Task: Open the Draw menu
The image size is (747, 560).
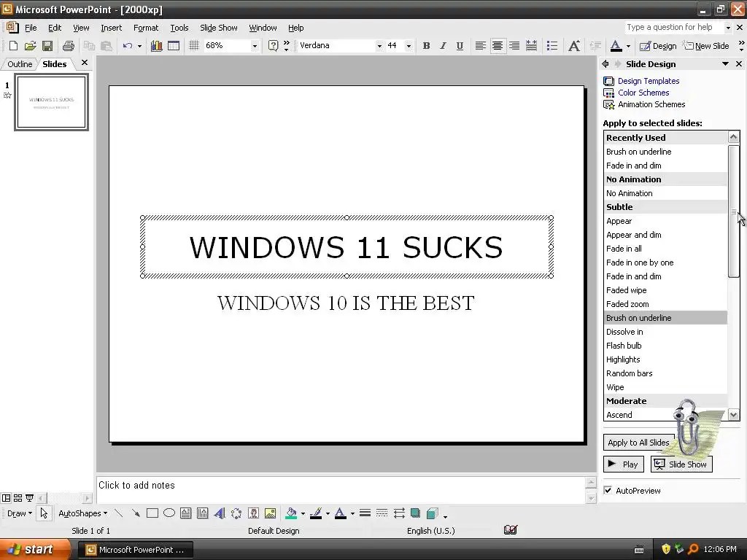Action: [x=20, y=513]
